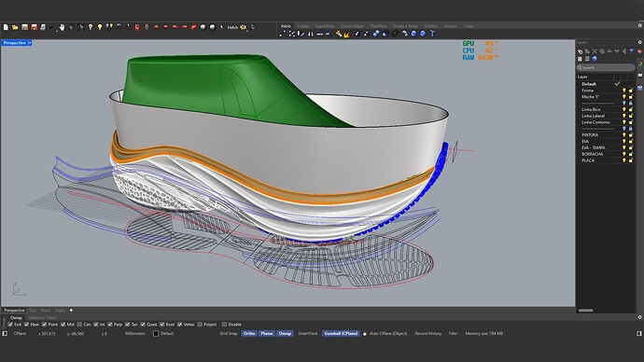644x362 pixels.
Task: Click the Layers panel Search field
Action: click(x=606, y=67)
